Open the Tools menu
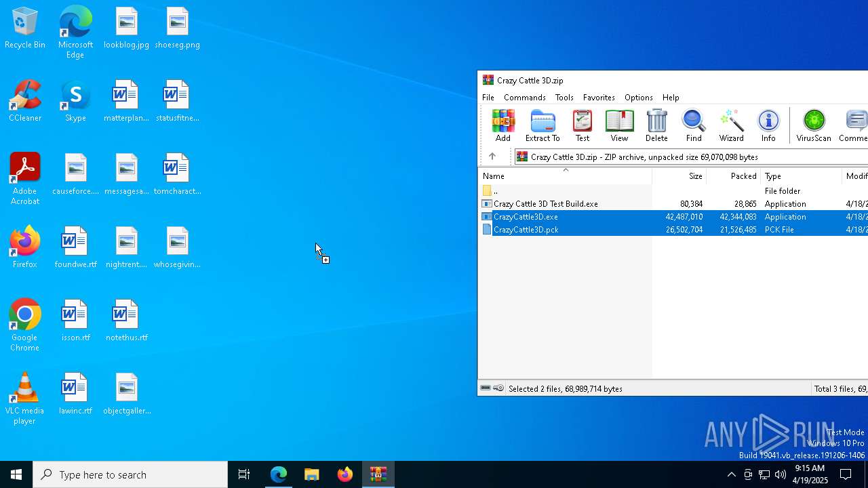 click(564, 98)
